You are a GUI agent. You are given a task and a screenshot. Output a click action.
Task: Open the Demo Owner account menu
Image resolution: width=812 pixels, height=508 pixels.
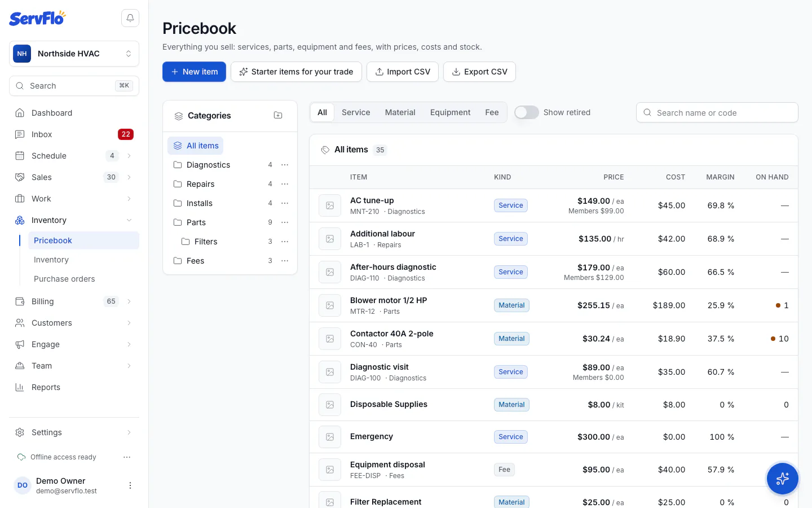tap(130, 485)
